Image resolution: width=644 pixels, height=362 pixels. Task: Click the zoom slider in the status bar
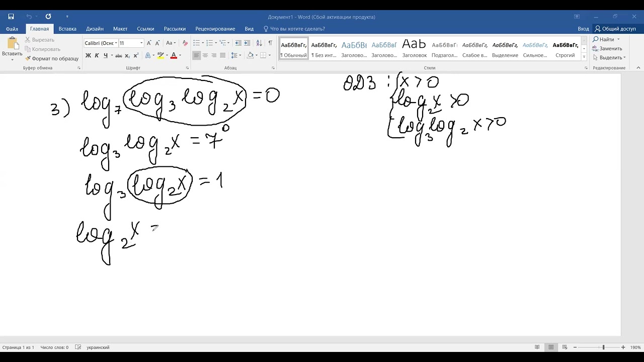603,347
